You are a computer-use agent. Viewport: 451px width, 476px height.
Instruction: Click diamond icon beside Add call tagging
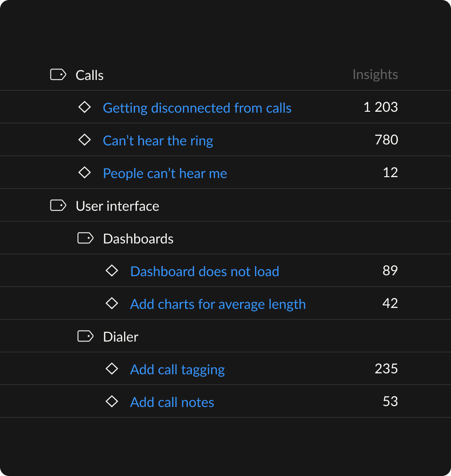(112, 369)
